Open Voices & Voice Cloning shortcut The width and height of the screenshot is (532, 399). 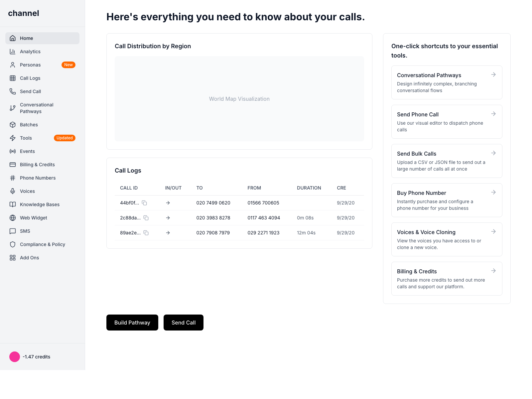click(446, 239)
